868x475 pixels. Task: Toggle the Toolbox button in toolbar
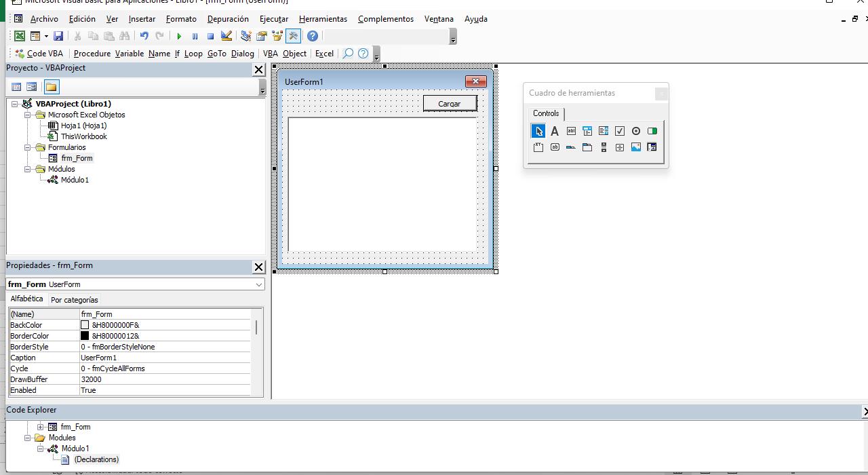294,36
